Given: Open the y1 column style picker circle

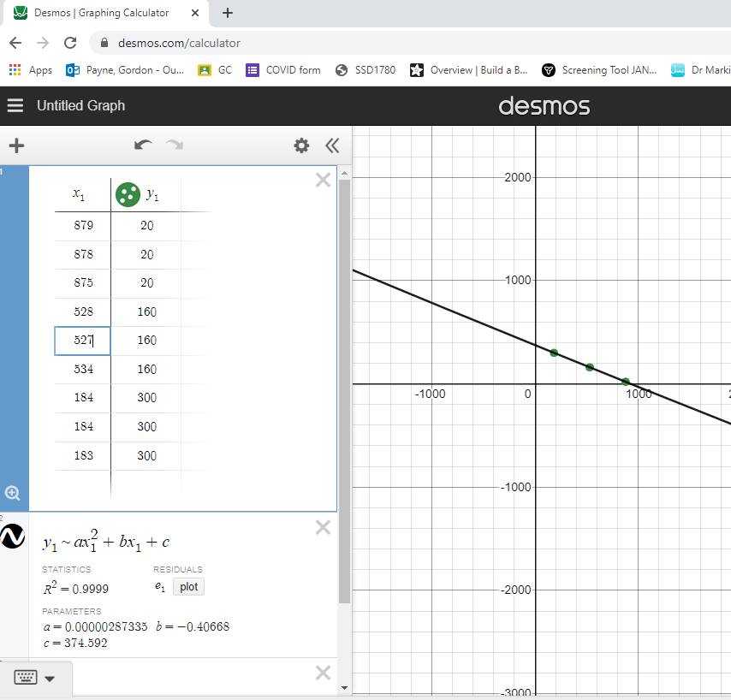Looking at the screenshot, I should [128, 194].
